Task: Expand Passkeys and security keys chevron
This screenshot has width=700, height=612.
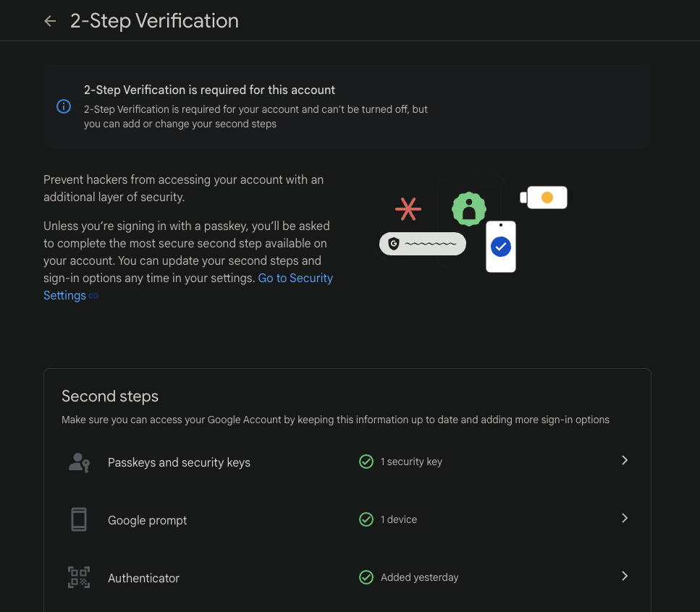Action: [625, 460]
